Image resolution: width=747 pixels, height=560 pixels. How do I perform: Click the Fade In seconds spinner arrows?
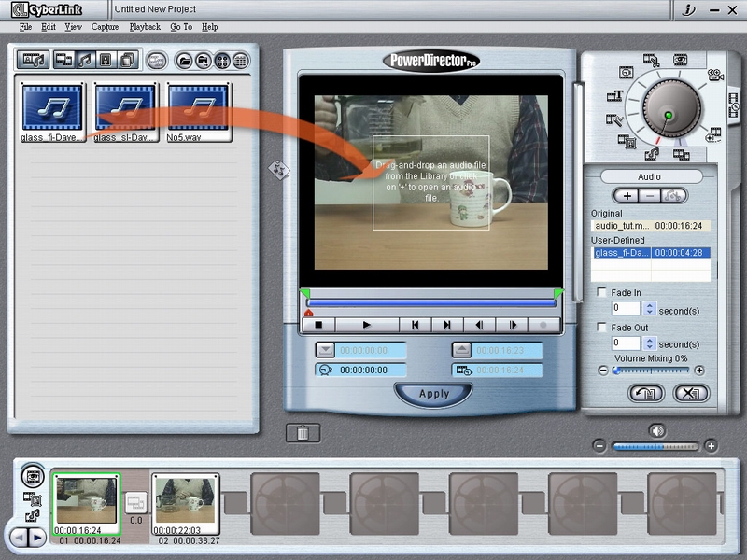(651, 308)
